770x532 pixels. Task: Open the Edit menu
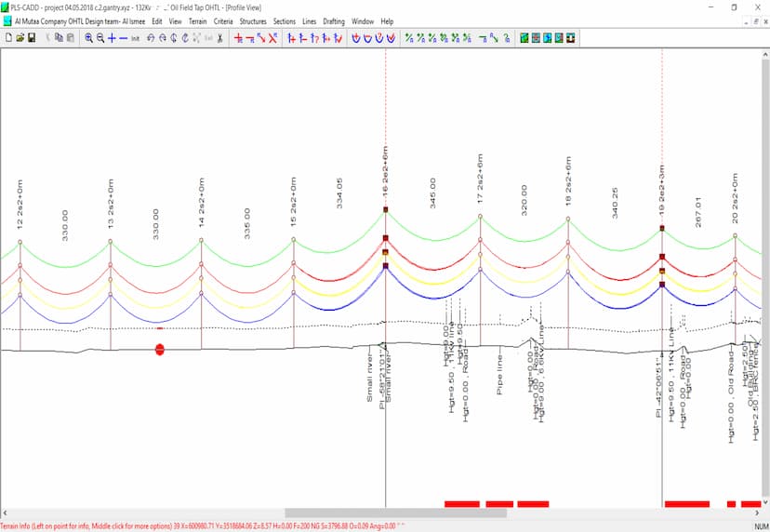pos(157,21)
